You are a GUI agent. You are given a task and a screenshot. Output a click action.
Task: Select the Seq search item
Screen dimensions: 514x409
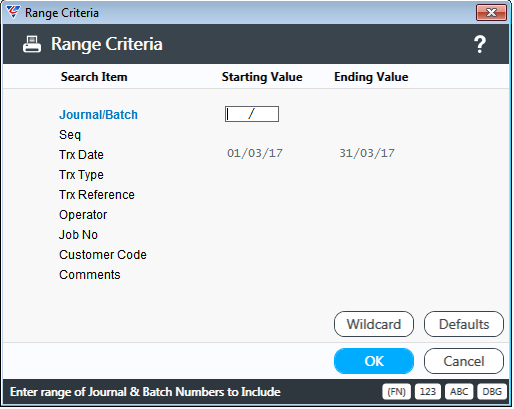(70, 135)
